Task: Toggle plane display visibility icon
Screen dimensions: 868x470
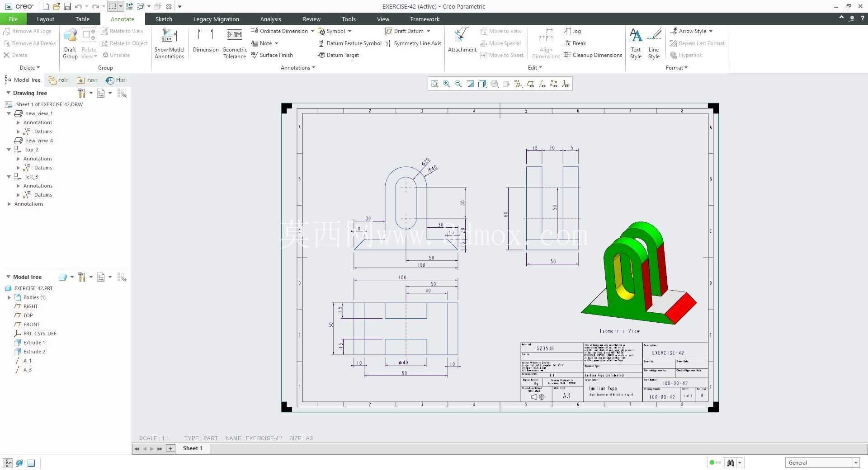Action: pos(530,84)
